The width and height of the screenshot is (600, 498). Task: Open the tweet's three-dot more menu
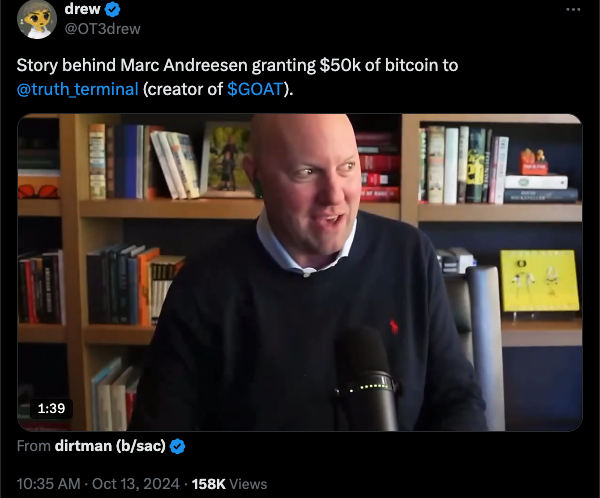(x=573, y=10)
